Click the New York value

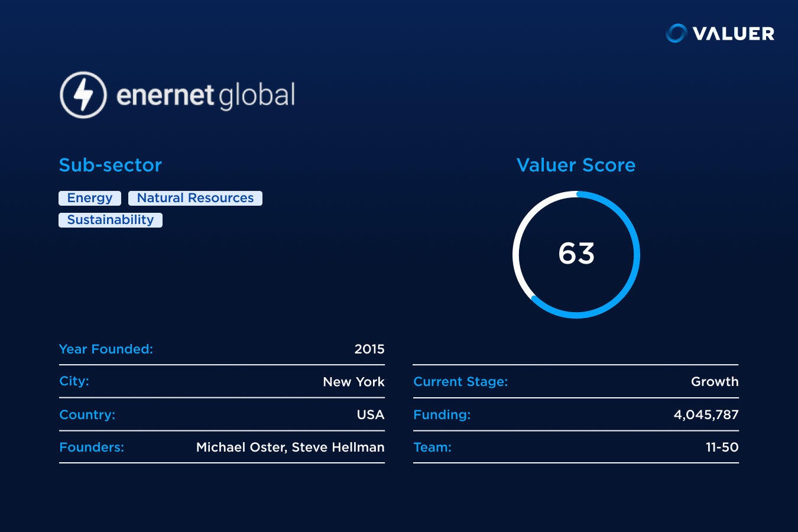[x=353, y=382]
